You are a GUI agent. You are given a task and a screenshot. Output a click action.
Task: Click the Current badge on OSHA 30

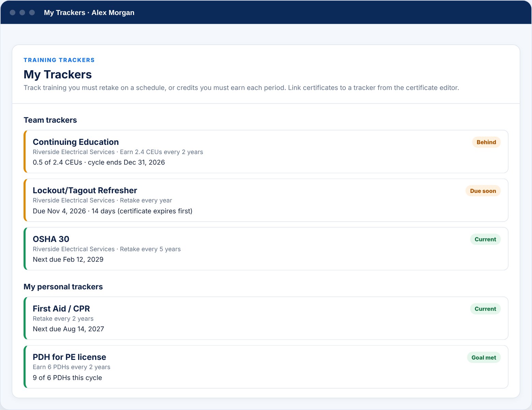point(485,240)
